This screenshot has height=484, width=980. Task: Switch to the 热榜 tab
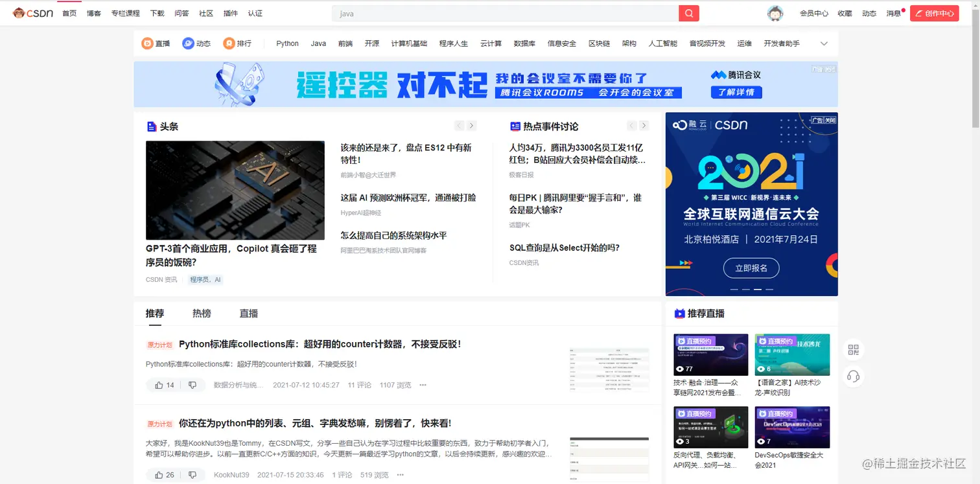[x=202, y=314]
